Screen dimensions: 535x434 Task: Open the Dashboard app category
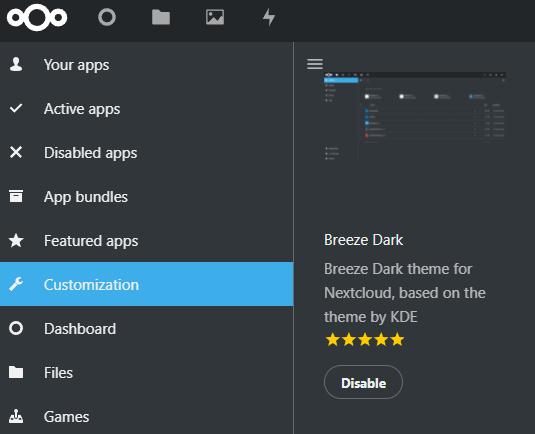[x=146, y=328]
